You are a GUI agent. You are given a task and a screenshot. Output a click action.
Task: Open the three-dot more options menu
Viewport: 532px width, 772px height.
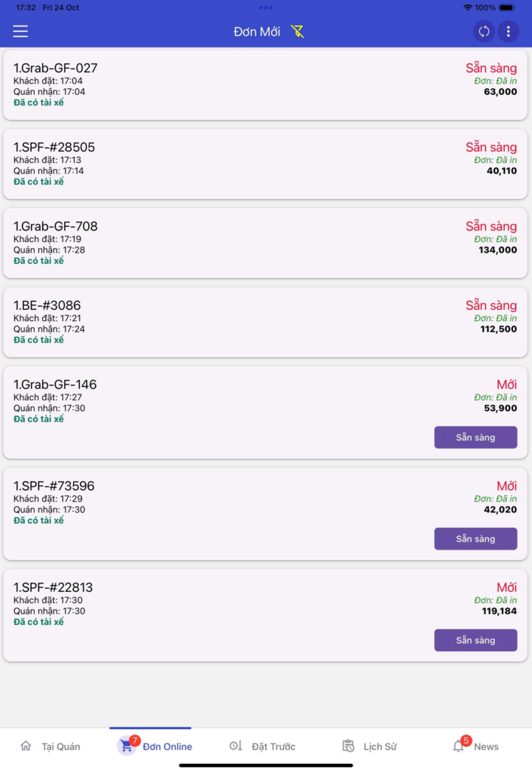point(509,31)
